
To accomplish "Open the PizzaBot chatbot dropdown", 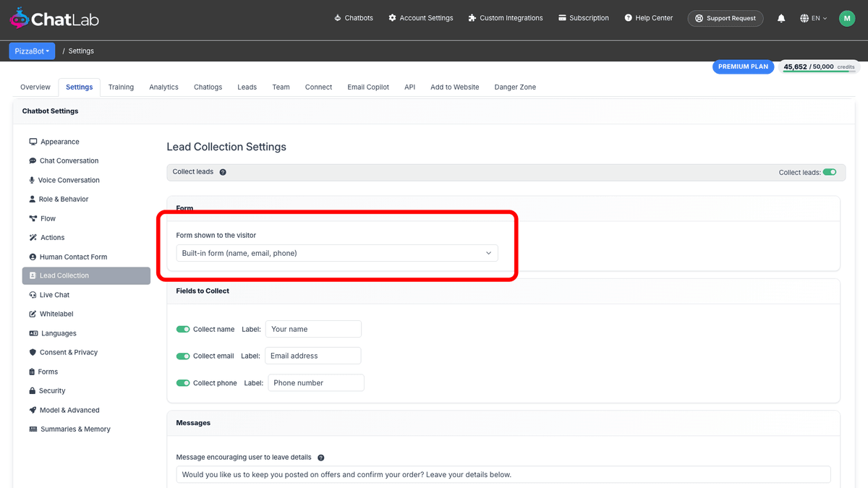I will point(32,51).
